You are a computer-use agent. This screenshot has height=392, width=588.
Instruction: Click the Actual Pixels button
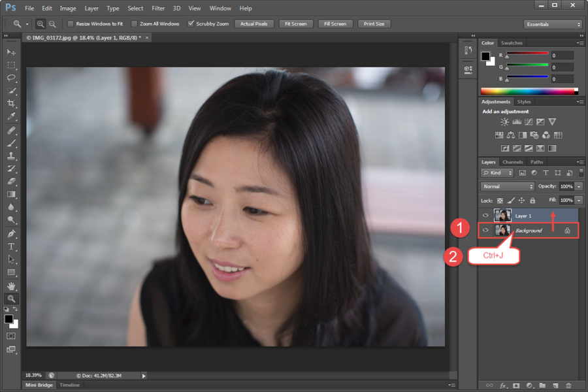[x=254, y=24]
